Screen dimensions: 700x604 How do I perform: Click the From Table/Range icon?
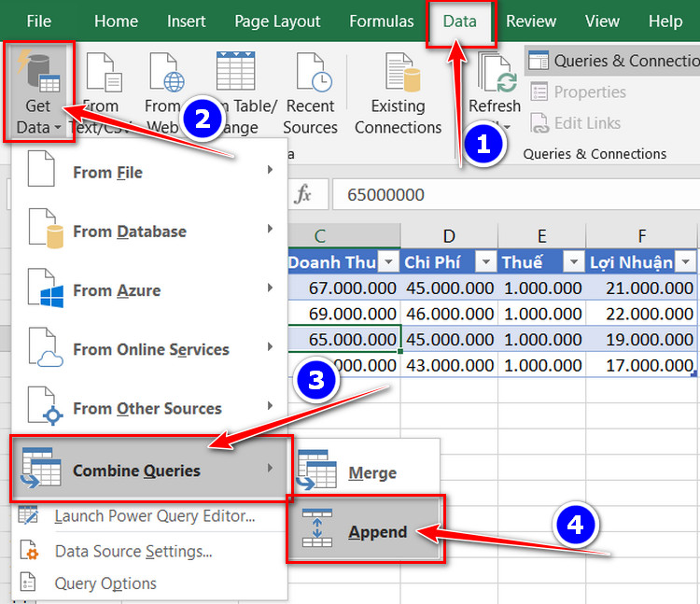click(236, 72)
